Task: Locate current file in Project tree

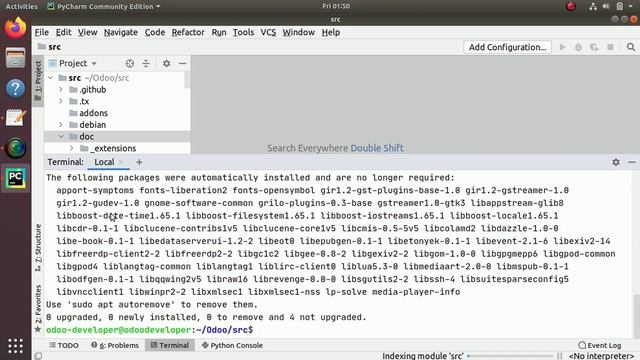Action: (x=130, y=63)
